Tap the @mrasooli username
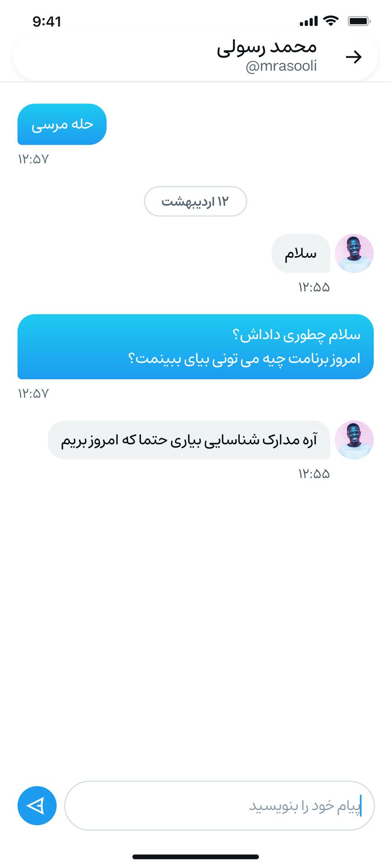The height and width of the screenshot is (868, 391). (281, 66)
